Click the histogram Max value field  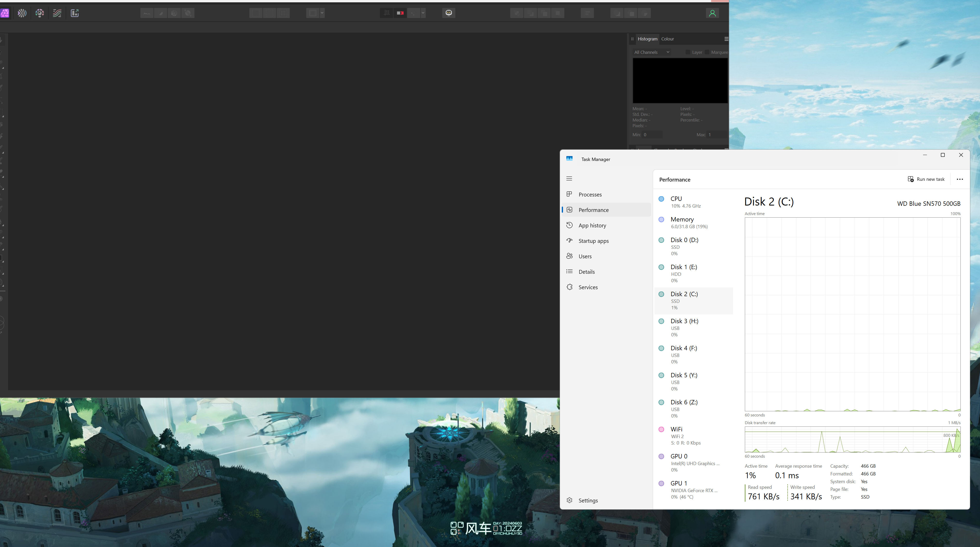pyautogui.click(x=718, y=135)
